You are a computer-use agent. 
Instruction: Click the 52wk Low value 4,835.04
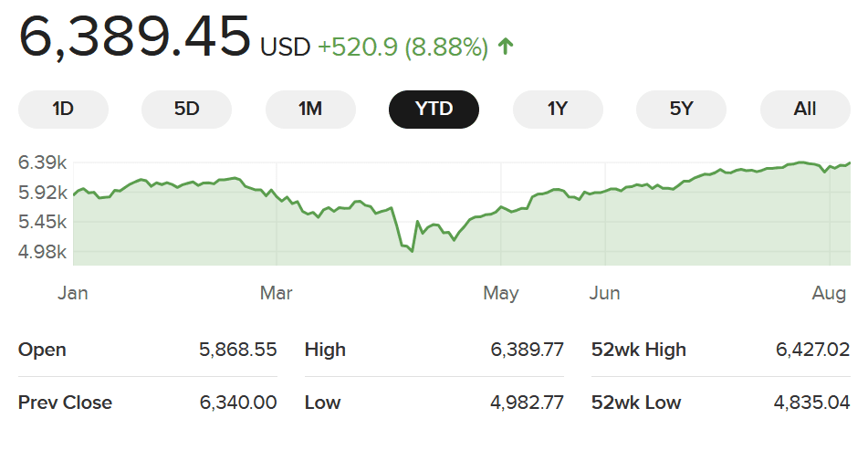pyautogui.click(x=811, y=403)
